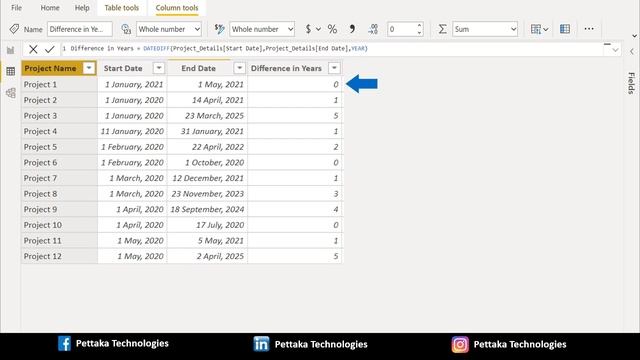Open the File menu

tap(16, 8)
